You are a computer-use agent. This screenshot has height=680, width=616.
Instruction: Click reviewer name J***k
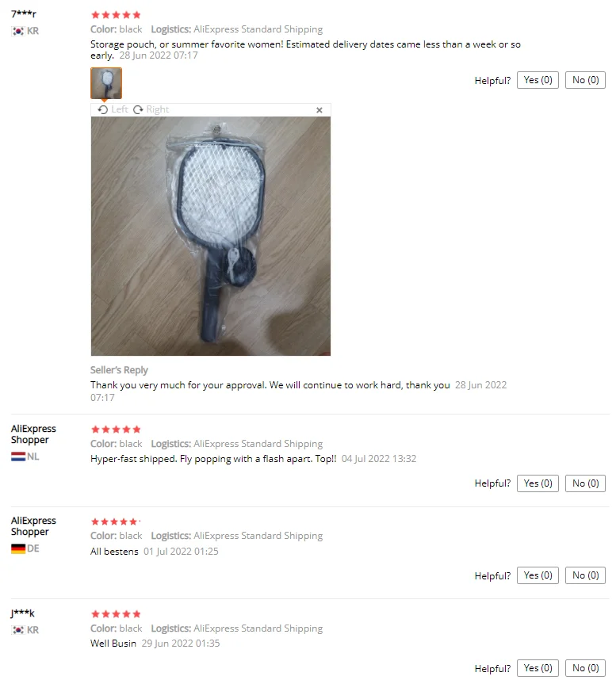[x=22, y=613]
